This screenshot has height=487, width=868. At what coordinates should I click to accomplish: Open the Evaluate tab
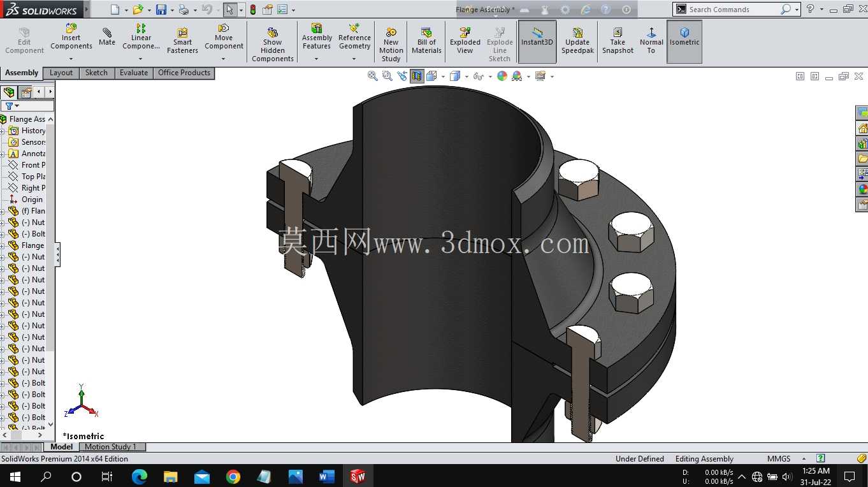(x=134, y=73)
